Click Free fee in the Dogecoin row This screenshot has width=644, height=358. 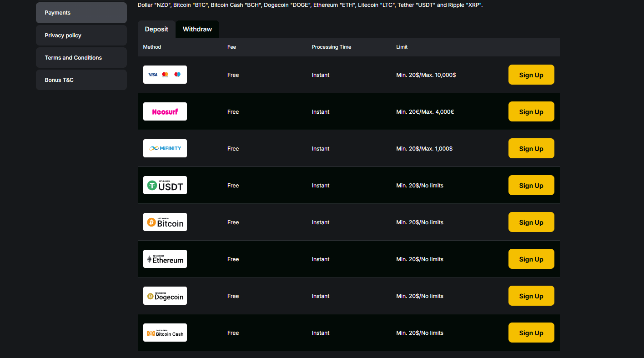click(233, 296)
